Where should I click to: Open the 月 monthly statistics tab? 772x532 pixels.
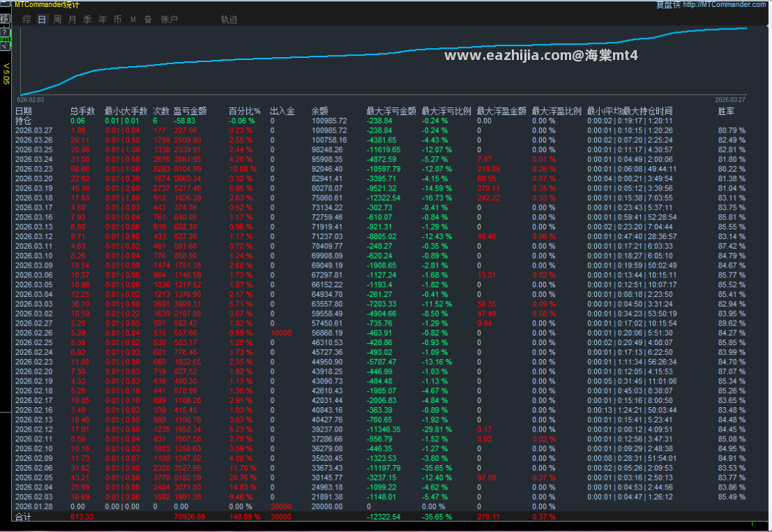pos(73,20)
